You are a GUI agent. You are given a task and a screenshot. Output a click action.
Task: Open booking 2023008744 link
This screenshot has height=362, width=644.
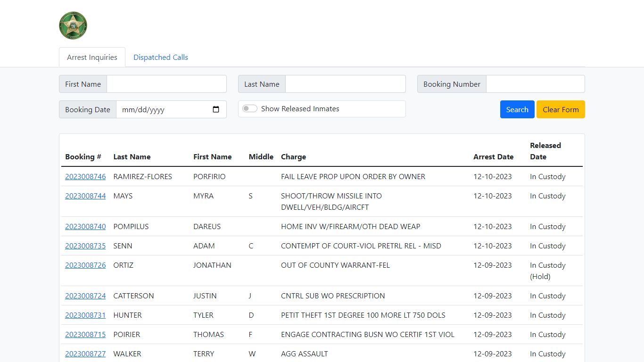pyautogui.click(x=85, y=196)
